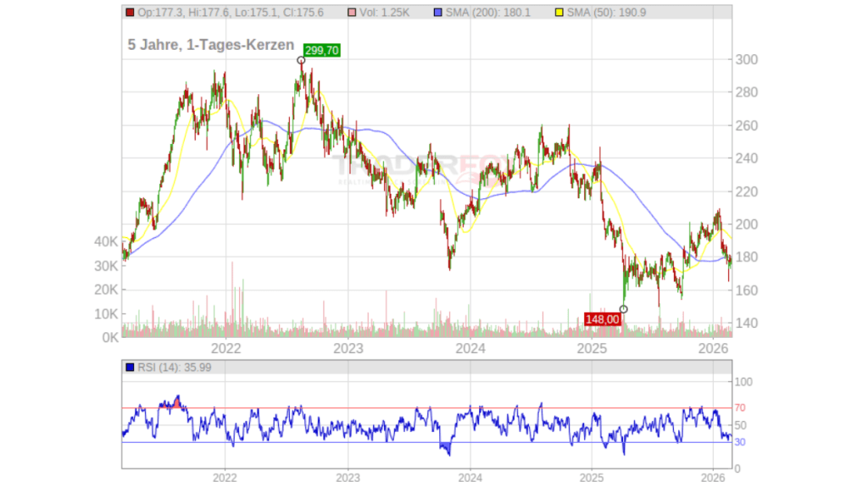
Task: Click the red 70 RSI overbought label
Action: pyautogui.click(x=740, y=408)
